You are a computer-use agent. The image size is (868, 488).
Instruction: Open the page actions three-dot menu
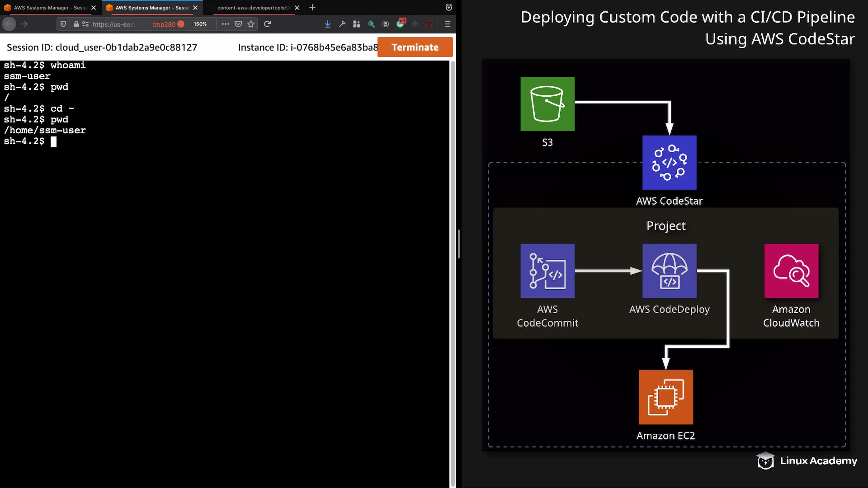coord(225,24)
